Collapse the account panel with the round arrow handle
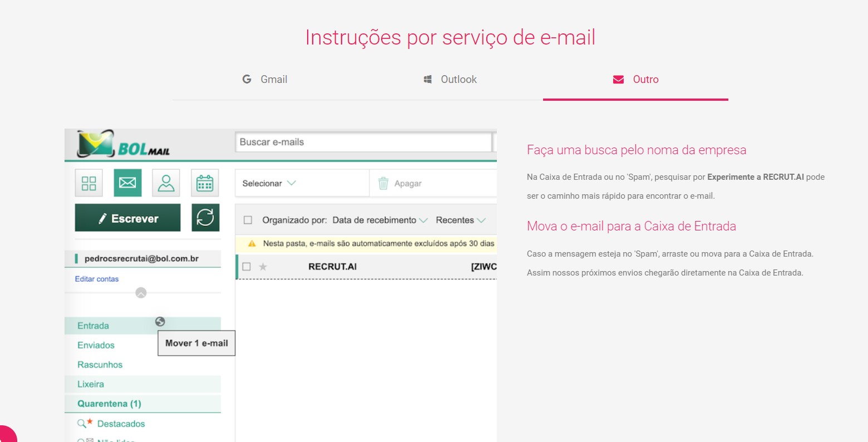Viewport: 868px width, 442px height. coord(141,293)
